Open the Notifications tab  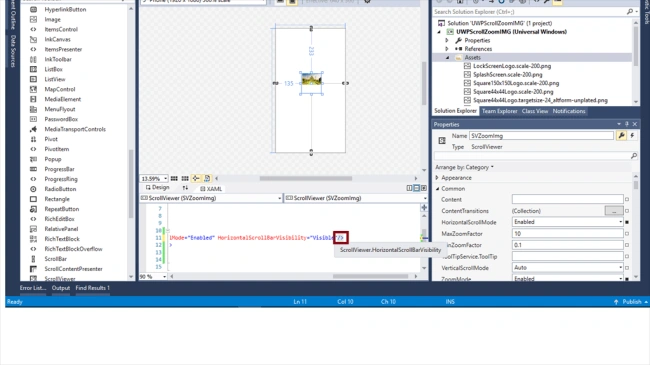click(x=569, y=111)
